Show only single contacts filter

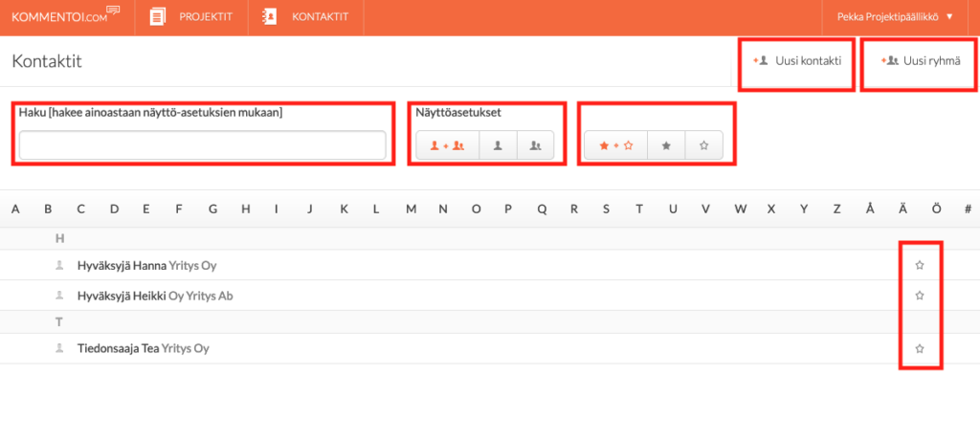[498, 144]
